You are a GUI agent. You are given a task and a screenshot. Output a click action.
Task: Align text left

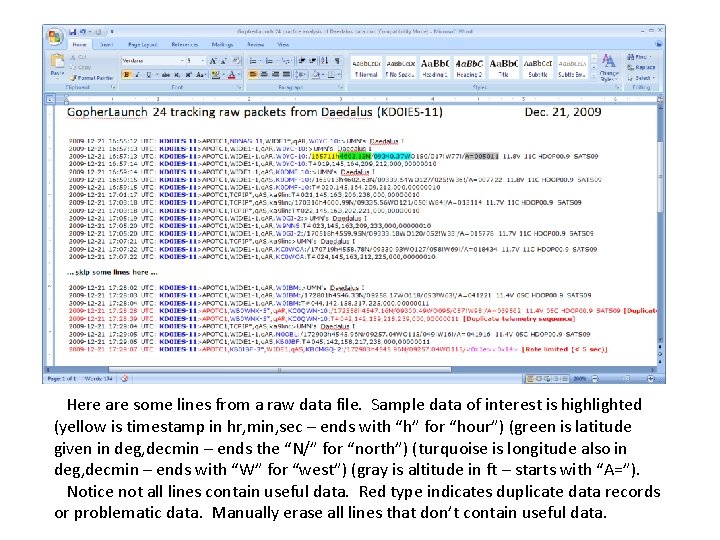point(253,74)
